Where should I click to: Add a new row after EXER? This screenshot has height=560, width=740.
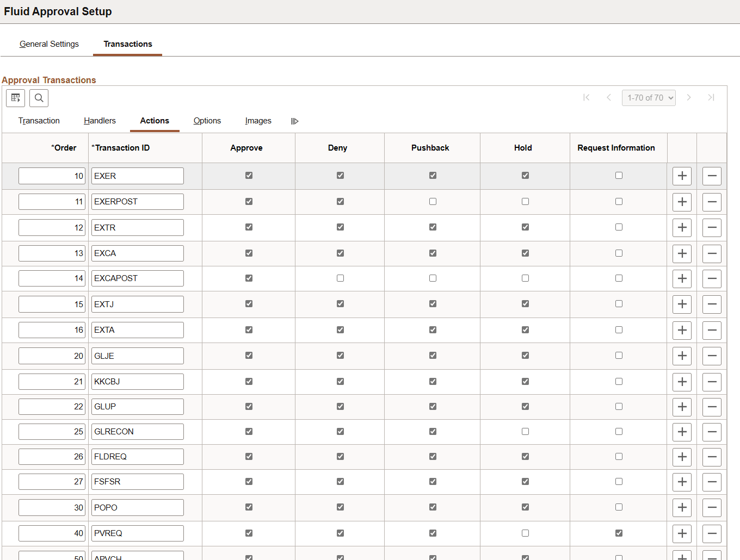pyautogui.click(x=682, y=176)
